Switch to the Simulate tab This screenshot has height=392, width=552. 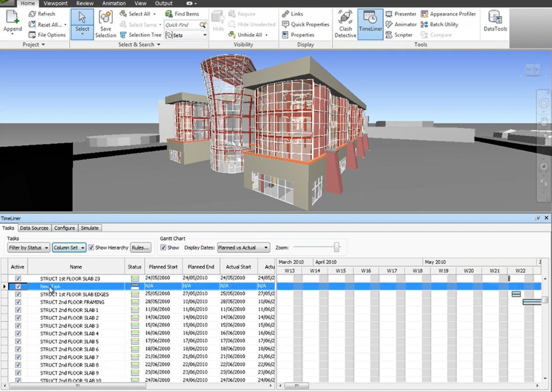click(89, 228)
